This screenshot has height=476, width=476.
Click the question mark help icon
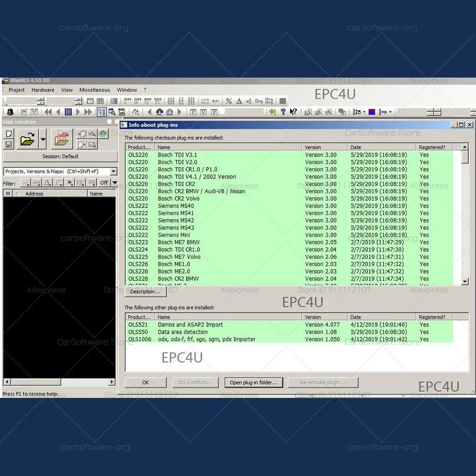[283, 112]
